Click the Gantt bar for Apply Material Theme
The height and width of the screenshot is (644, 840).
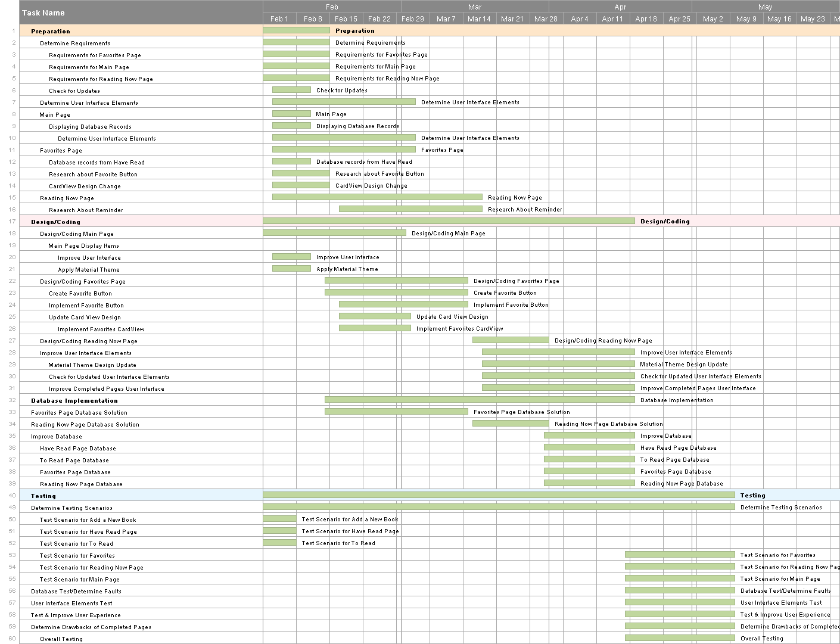click(x=291, y=269)
